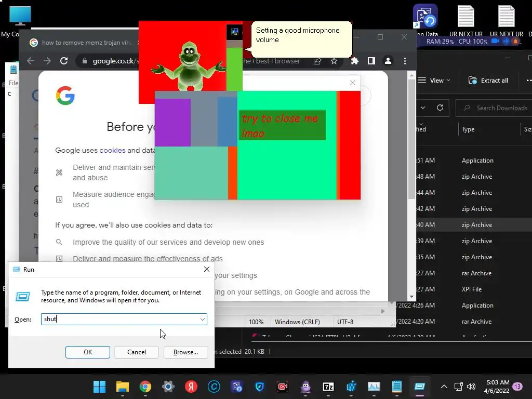Select the 48 AM zip Archive row
Screen dimensions: 532x399
coord(474,177)
